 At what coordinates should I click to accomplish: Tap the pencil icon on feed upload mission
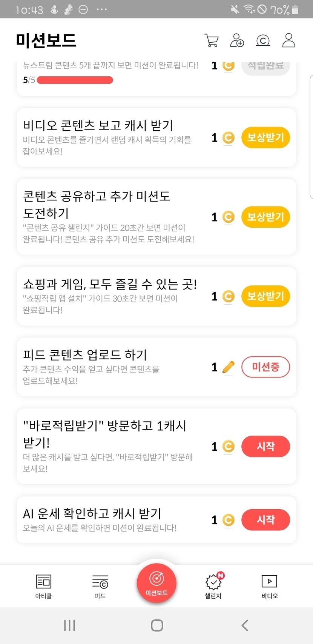(228, 367)
